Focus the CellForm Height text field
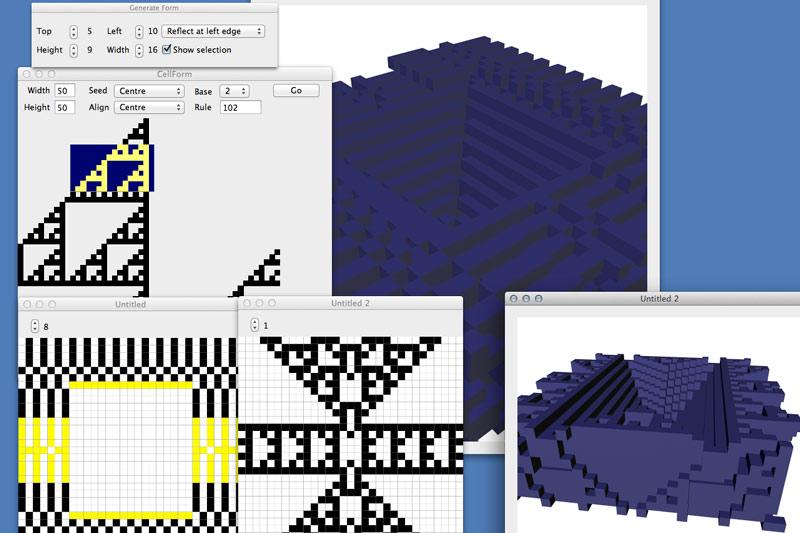Screen dimensions: 800x533 (65, 107)
